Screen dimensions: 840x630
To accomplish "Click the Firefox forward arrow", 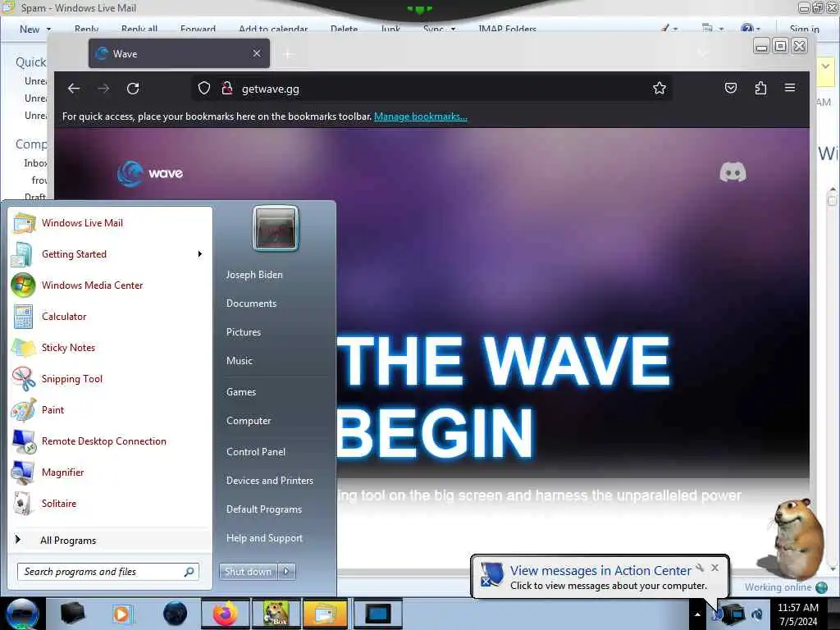I will click(x=103, y=89).
